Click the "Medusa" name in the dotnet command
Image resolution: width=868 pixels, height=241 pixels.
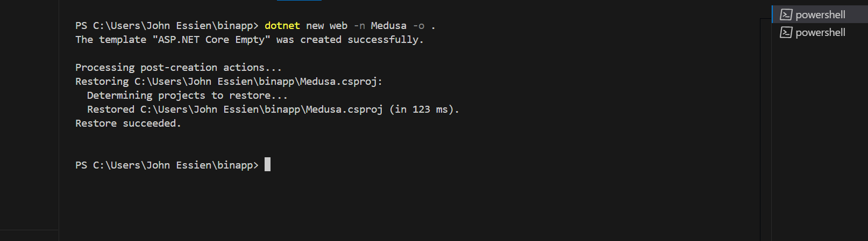[389, 26]
